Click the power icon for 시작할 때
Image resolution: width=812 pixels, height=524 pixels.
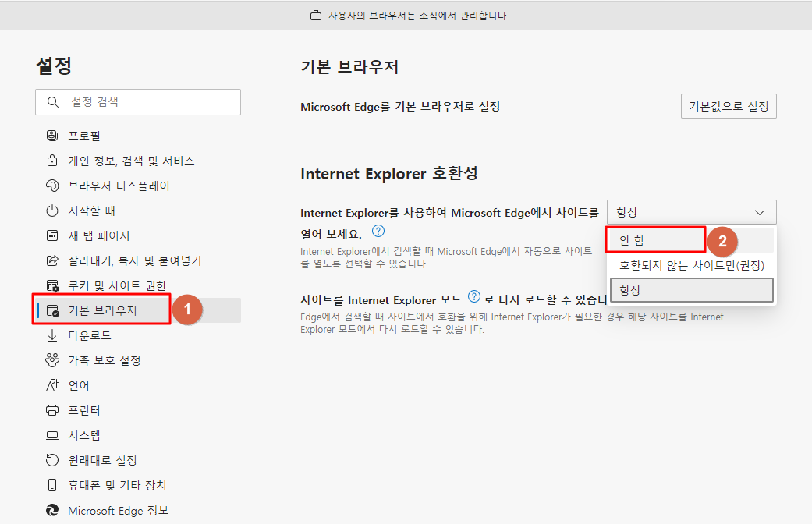[52, 211]
